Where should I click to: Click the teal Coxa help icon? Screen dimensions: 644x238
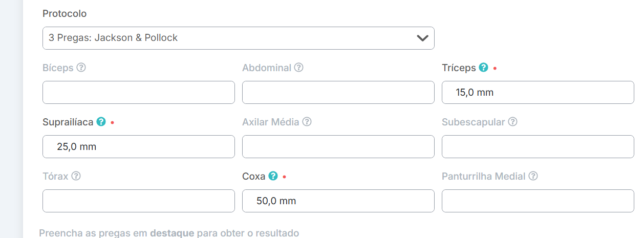(x=273, y=176)
